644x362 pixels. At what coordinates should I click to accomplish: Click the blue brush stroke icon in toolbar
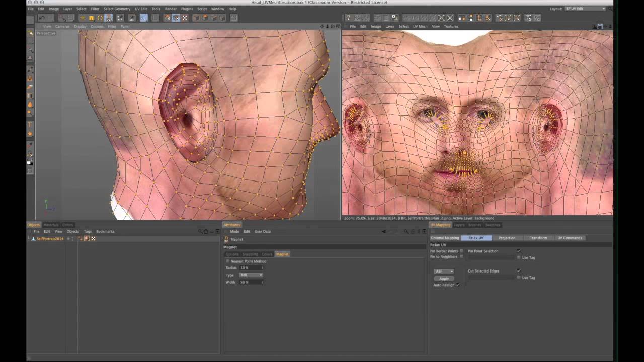click(x=143, y=18)
